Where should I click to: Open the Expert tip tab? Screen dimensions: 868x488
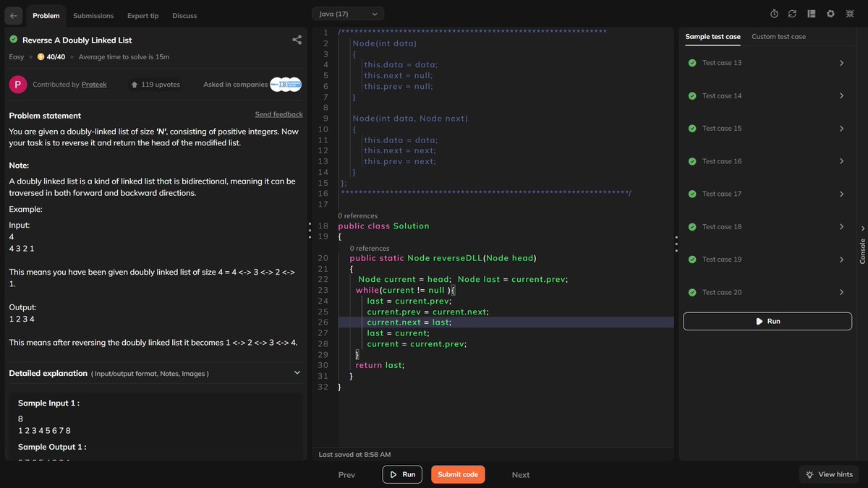143,15
